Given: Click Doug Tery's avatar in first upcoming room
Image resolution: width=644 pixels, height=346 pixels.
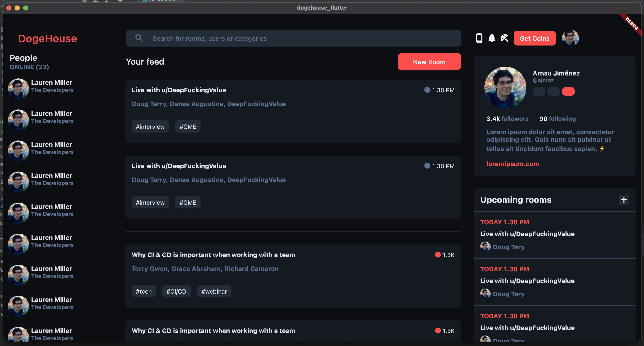Looking at the screenshot, I should (485, 247).
